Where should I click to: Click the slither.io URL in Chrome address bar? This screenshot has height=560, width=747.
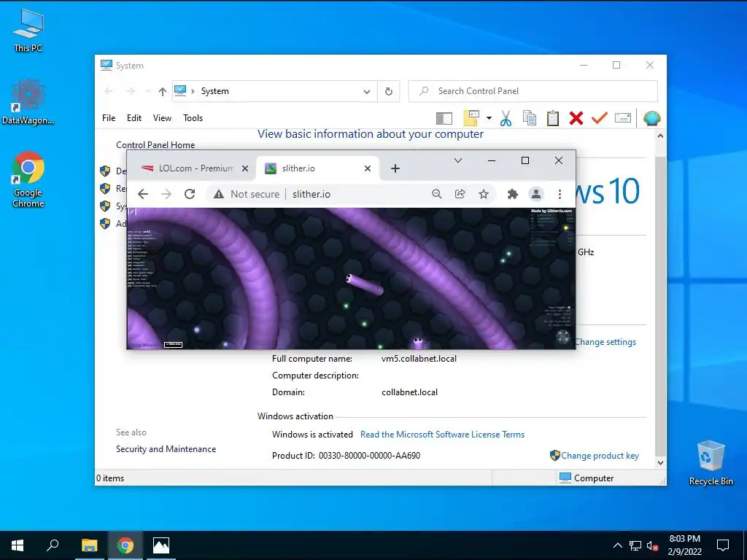click(x=311, y=194)
